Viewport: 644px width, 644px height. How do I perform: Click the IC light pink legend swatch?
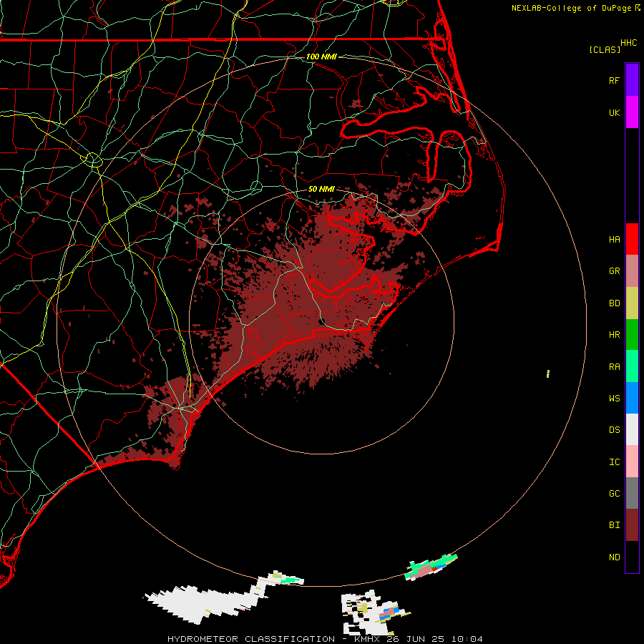pos(632,462)
